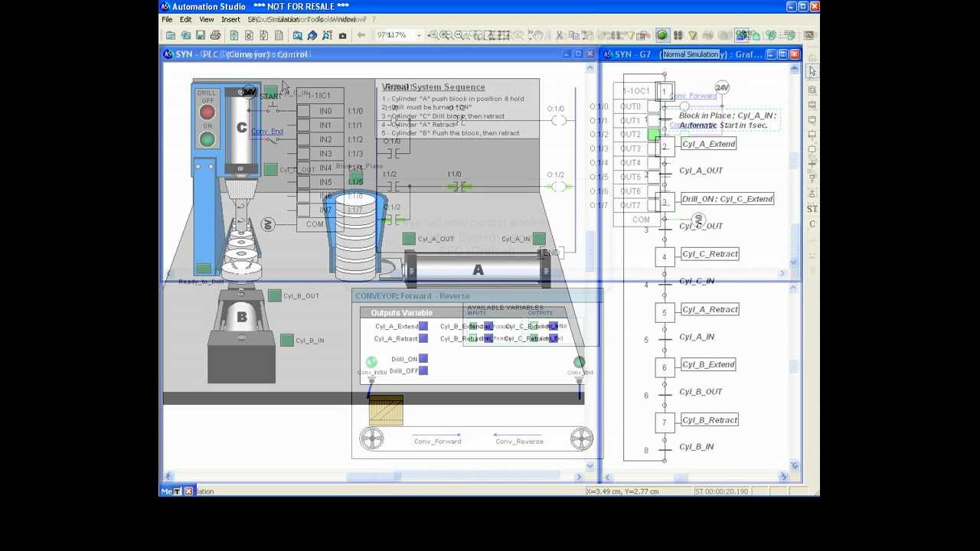Open the zoom percentage dropdown arrow

[418, 35]
